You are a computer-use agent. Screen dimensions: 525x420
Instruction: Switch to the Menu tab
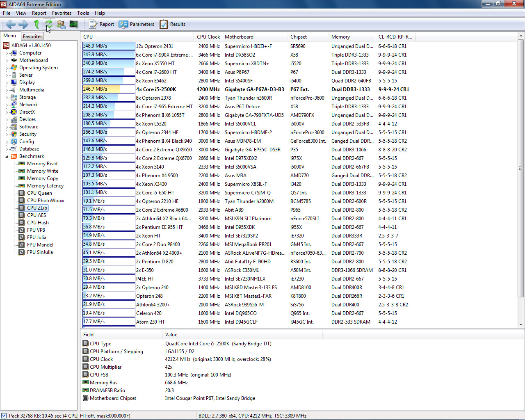pos(10,36)
